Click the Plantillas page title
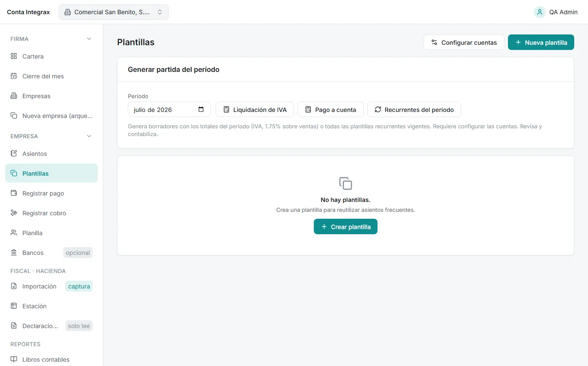 (136, 42)
